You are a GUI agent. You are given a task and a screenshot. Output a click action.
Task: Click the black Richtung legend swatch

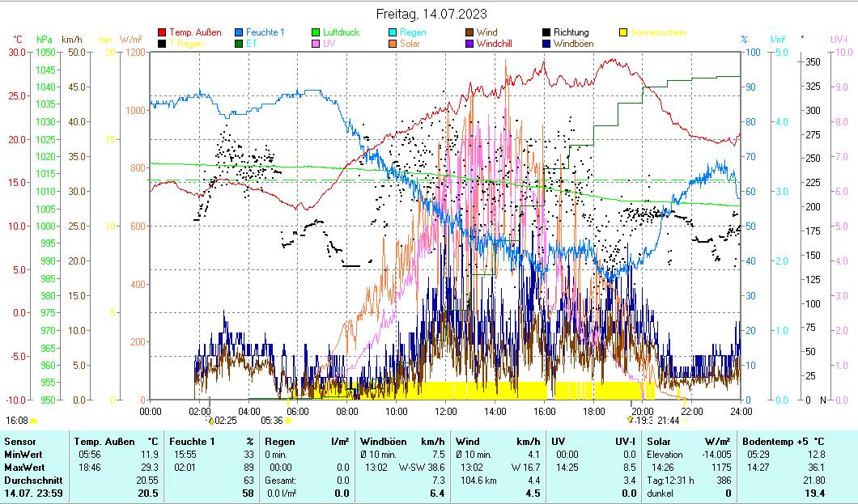point(546,32)
